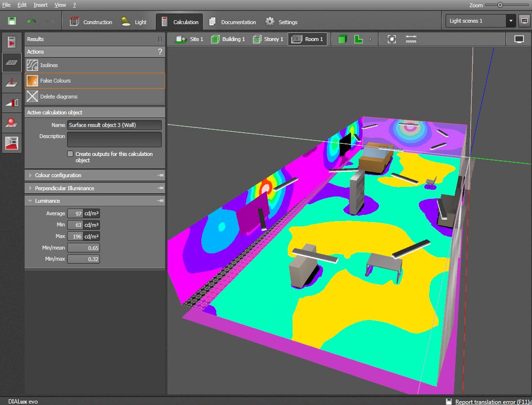Click the Isolines diagram icon

point(32,65)
